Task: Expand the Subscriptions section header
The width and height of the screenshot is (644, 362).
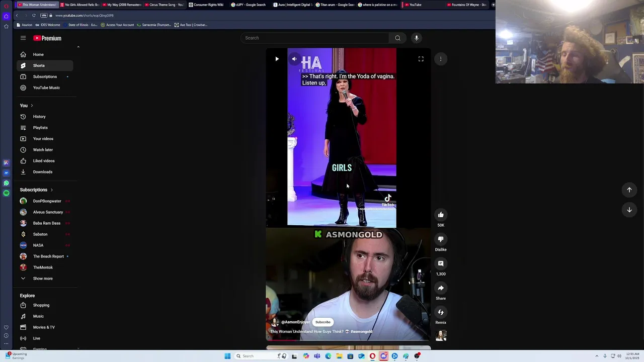Action: click(x=36, y=190)
